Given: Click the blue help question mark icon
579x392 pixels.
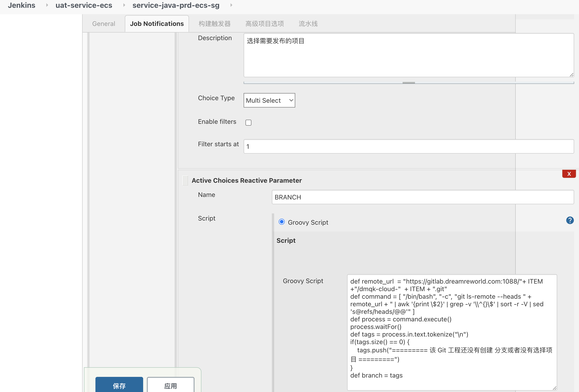Looking at the screenshot, I should pos(570,220).
